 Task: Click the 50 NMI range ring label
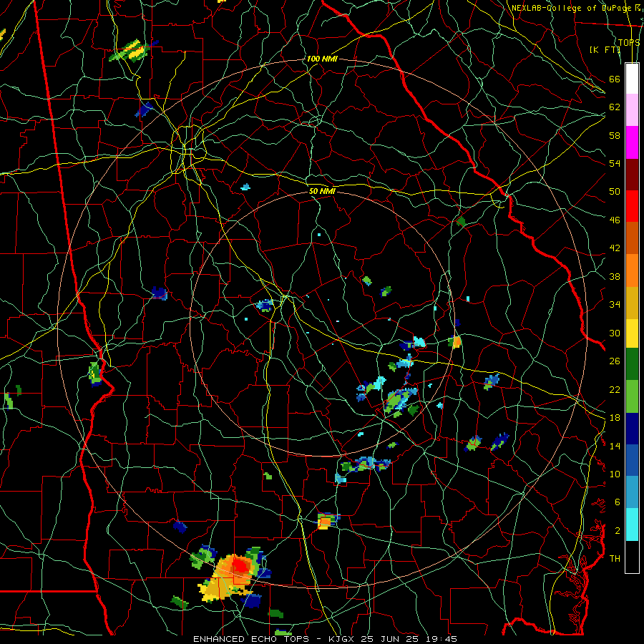tap(322, 191)
